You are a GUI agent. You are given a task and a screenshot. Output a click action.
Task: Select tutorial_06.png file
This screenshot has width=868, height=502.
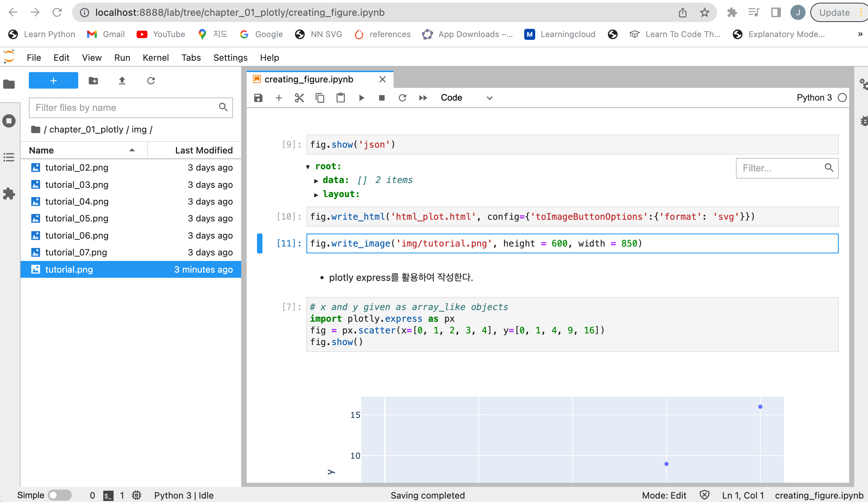click(131, 236)
